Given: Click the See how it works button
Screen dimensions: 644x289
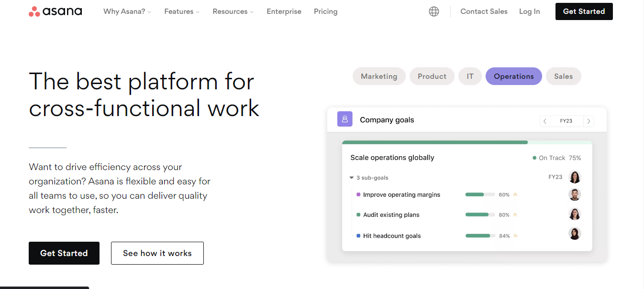Looking at the screenshot, I should tap(157, 253).
